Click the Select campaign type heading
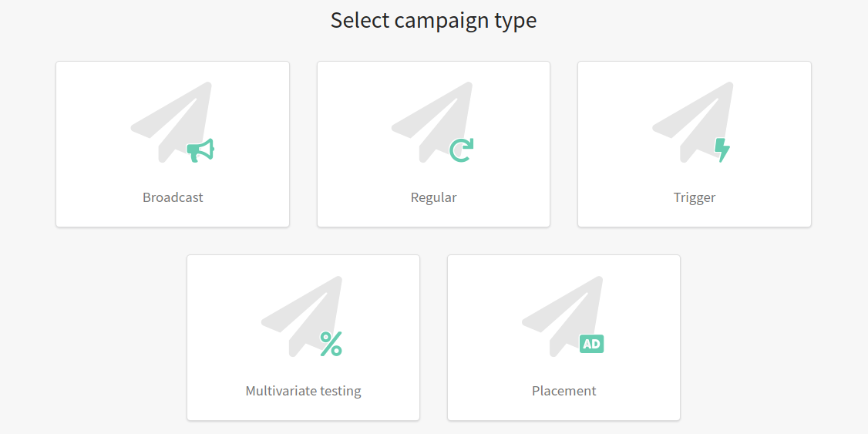 pos(433,21)
